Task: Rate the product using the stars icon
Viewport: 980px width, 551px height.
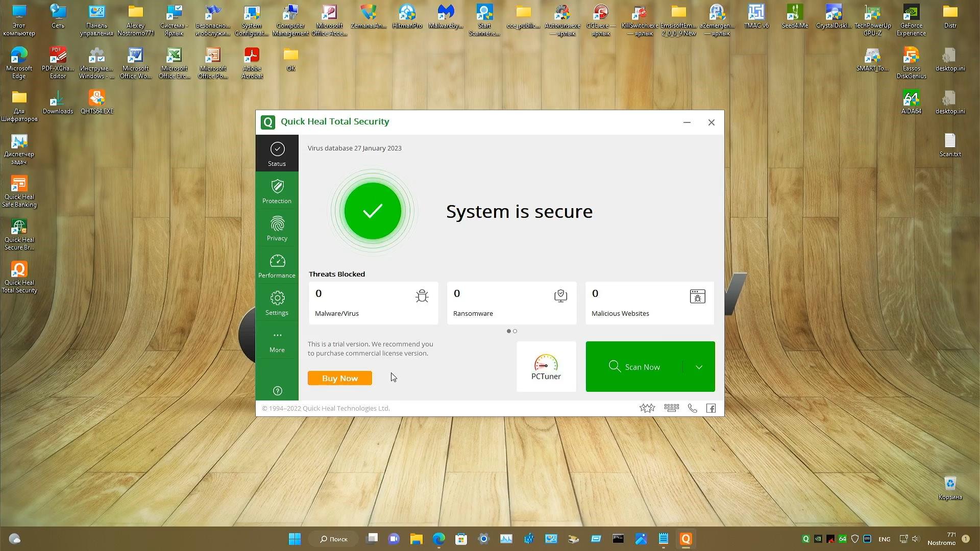Action: click(x=647, y=408)
